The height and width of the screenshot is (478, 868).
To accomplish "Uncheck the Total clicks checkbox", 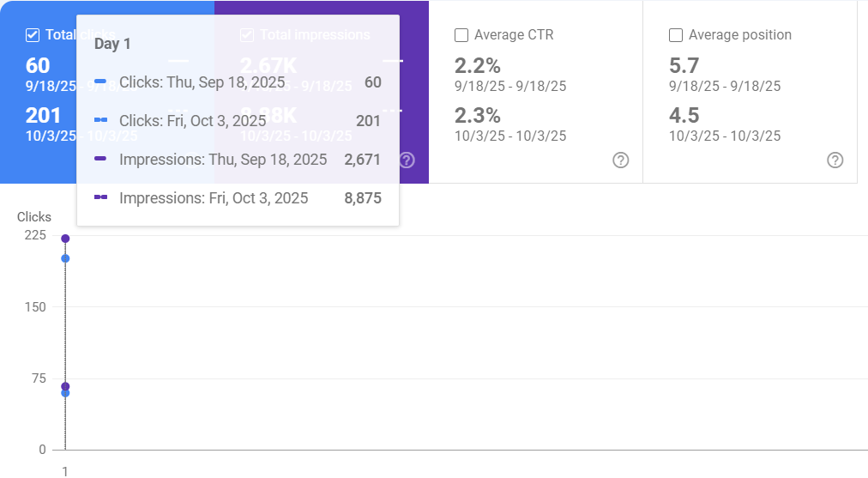I will [33, 35].
